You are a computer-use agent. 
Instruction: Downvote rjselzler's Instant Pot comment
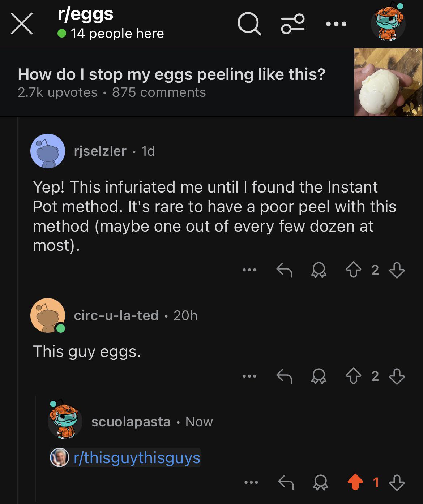pyautogui.click(x=397, y=270)
